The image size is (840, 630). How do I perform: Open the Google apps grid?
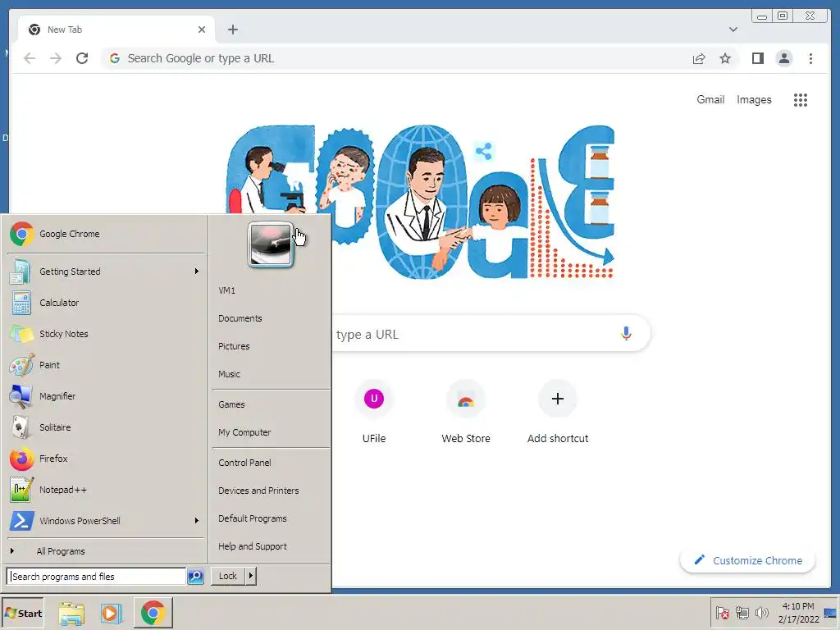click(801, 99)
